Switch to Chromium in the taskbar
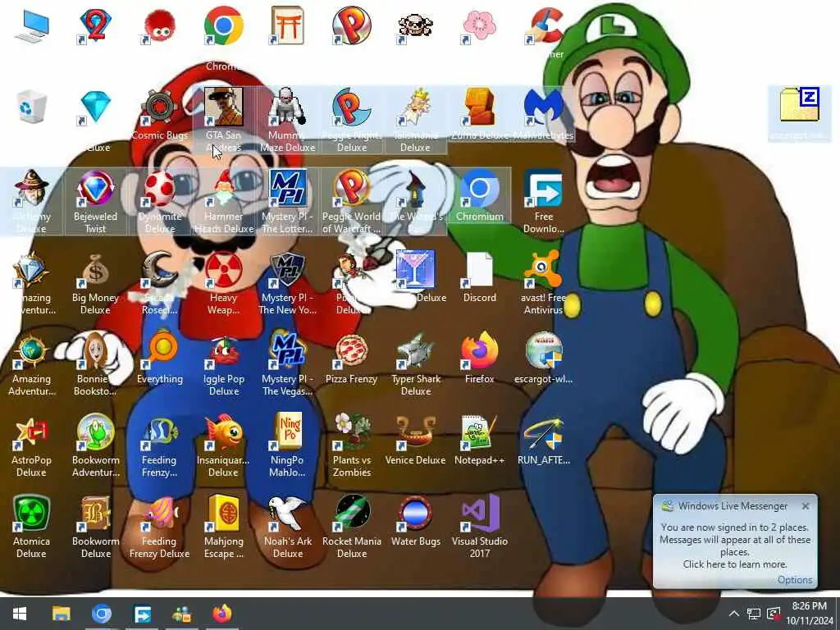840x630 pixels. pyautogui.click(x=101, y=614)
